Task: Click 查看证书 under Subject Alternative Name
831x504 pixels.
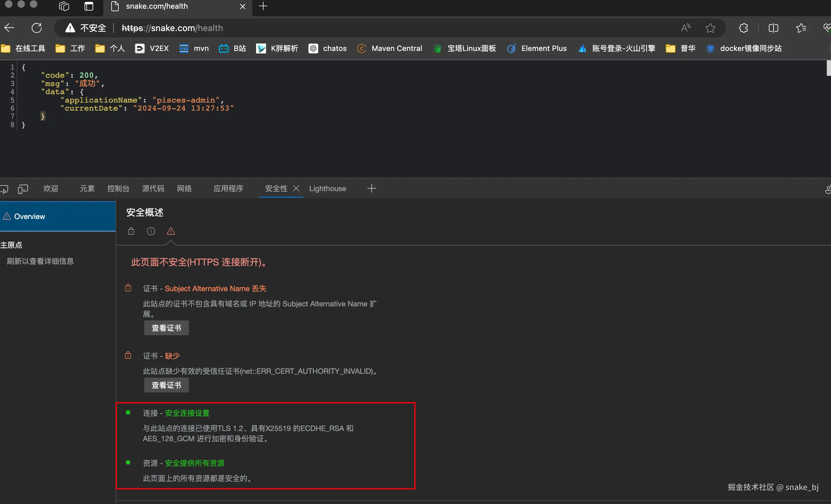Action: (x=166, y=328)
